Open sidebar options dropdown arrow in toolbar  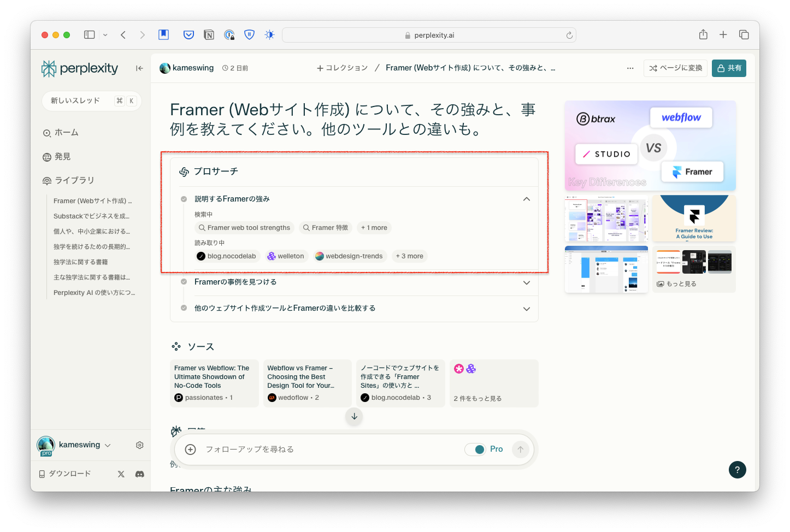click(105, 35)
